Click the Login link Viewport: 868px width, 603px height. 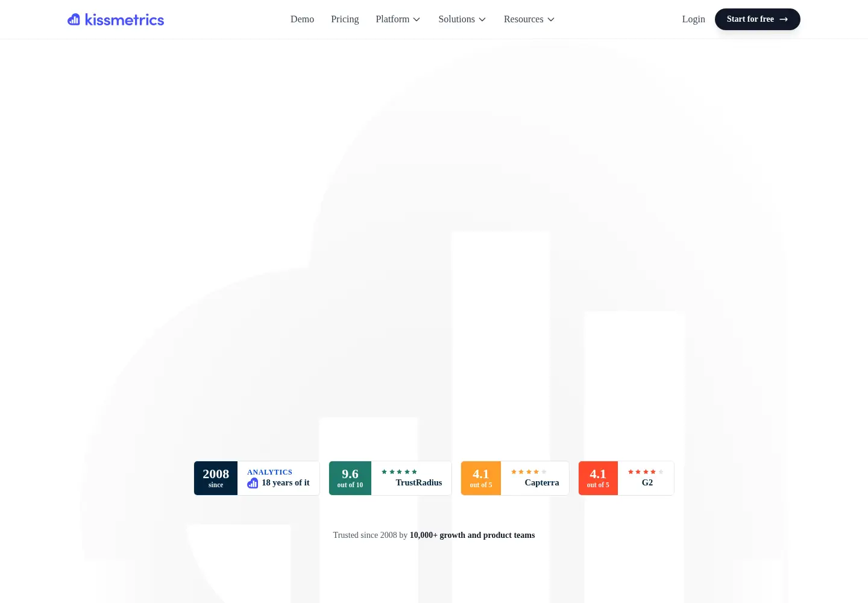pyautogui.click(x=693, y=19)
